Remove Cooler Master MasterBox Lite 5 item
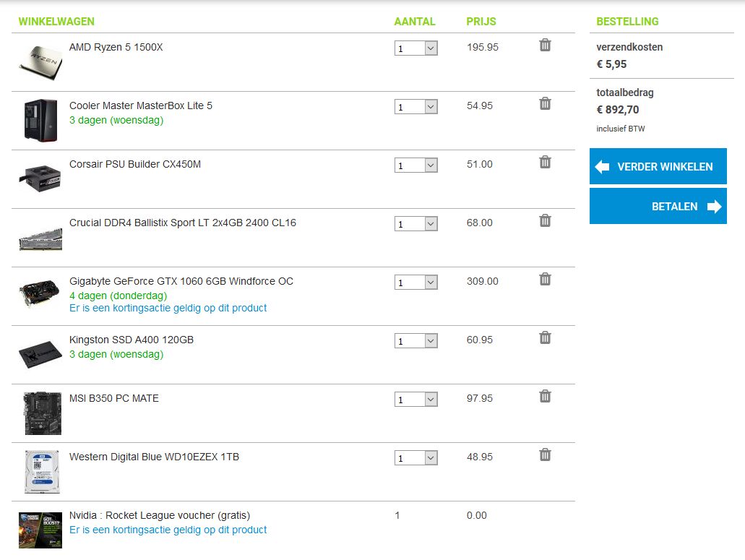The width and height of the screenshot is (745, 560). click(x=545, y=104)
